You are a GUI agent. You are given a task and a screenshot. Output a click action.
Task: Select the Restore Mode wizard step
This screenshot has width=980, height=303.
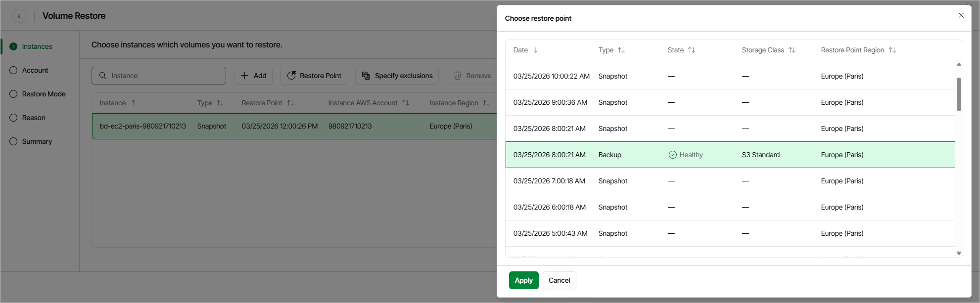[44, 94]
